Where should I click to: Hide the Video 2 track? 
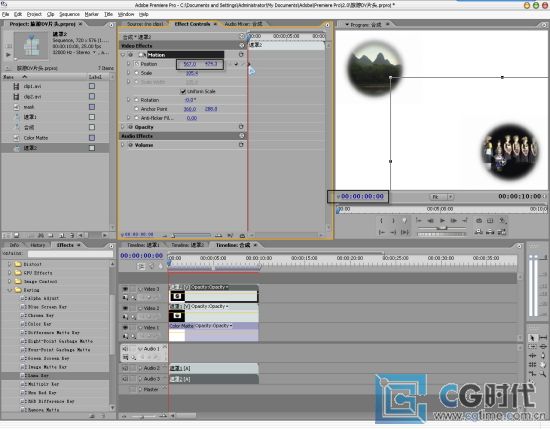coord(125,308)
